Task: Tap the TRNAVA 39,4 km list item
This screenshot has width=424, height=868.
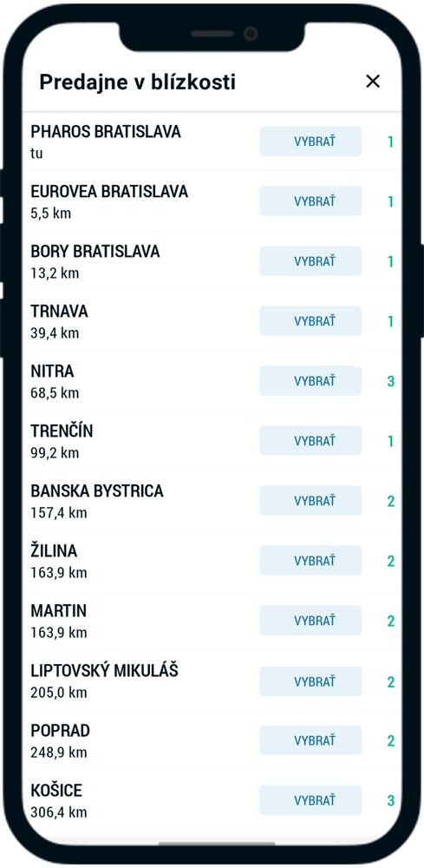Action: 212,322
